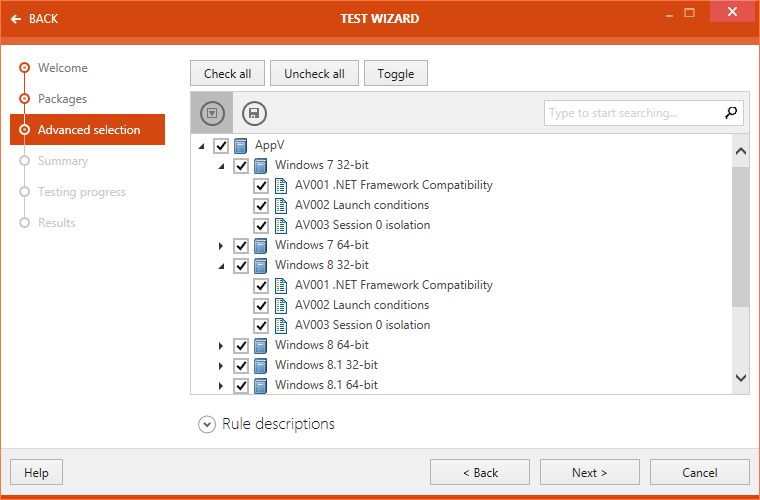Open the Packages wizard step
760x500 pixels.
pyautogui.click(x=62, y=99)
